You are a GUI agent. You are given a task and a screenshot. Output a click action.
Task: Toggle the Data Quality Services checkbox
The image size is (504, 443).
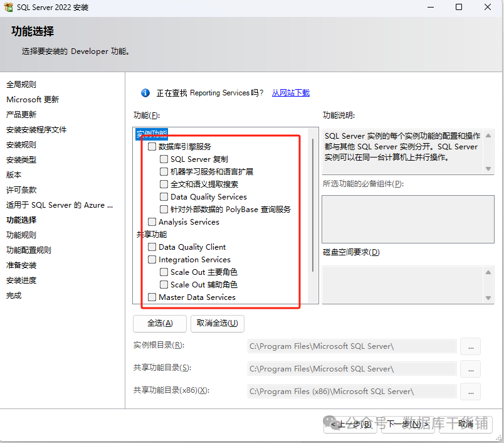[x=164, y=197]
